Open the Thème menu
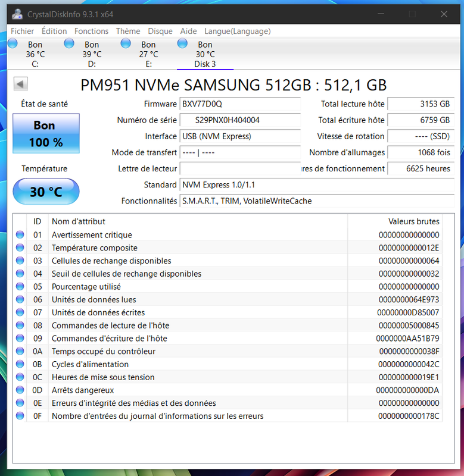464x476 pixels. pos(128,31)
